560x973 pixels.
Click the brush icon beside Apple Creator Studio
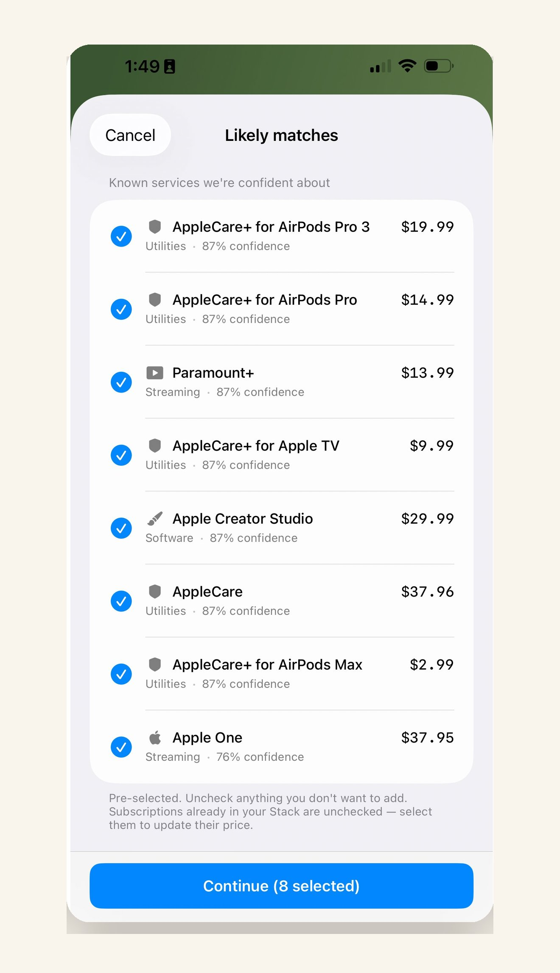click(x=155, y=519)
